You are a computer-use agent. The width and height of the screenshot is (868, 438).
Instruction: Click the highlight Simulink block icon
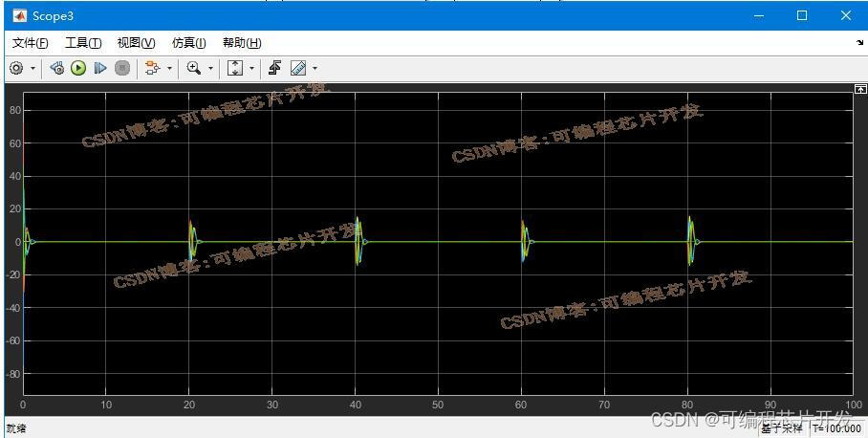click(152, 68)
